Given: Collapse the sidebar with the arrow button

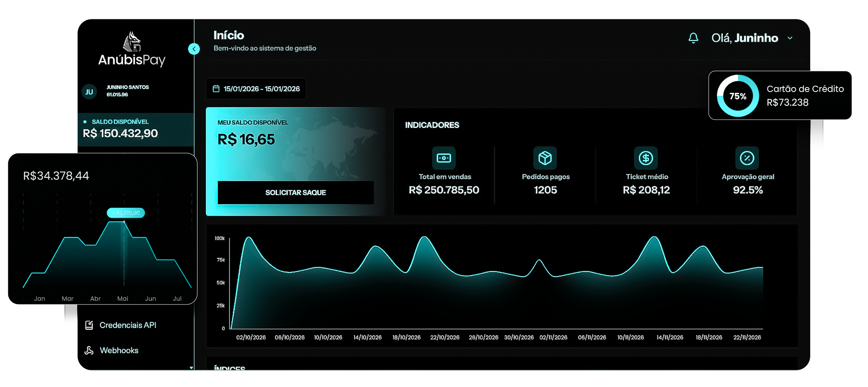Looking at the screenshot, I should click(x=194, y=49).
